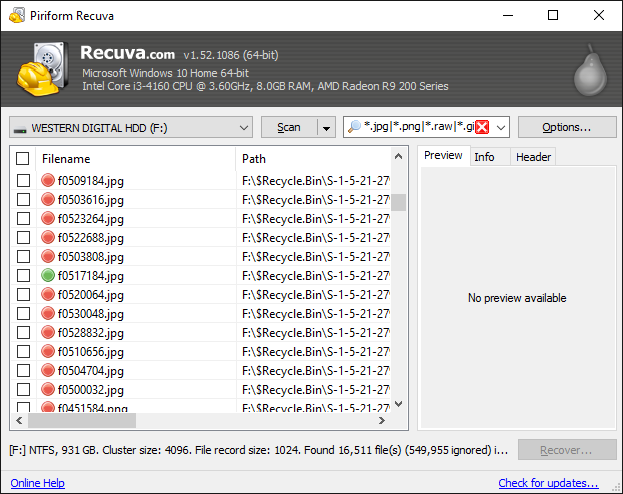
Task: Click the scroll-left arrow of the file list
Action: pos(19,420)
